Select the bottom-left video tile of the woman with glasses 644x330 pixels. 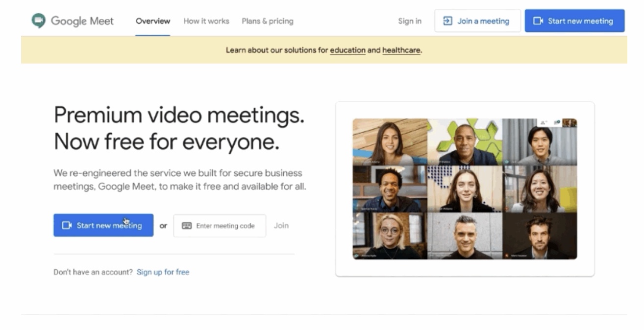tap(390, 236)
